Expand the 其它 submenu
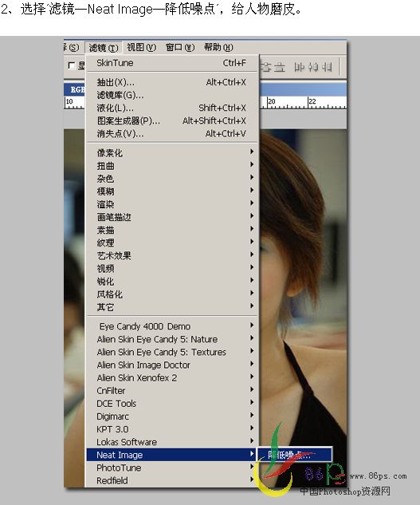The height and width of the screenshot is (505, 420). point(171,307)
